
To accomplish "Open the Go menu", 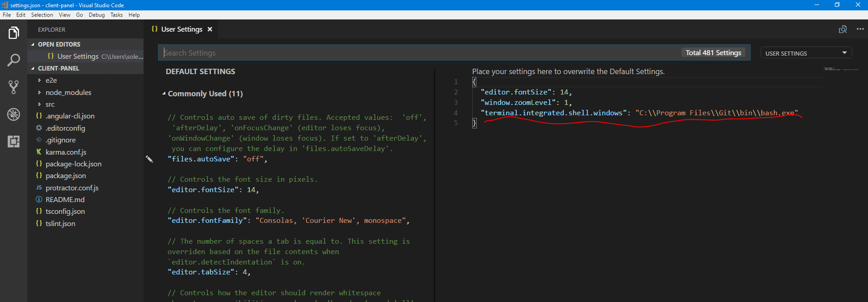I will coord(80,15).
